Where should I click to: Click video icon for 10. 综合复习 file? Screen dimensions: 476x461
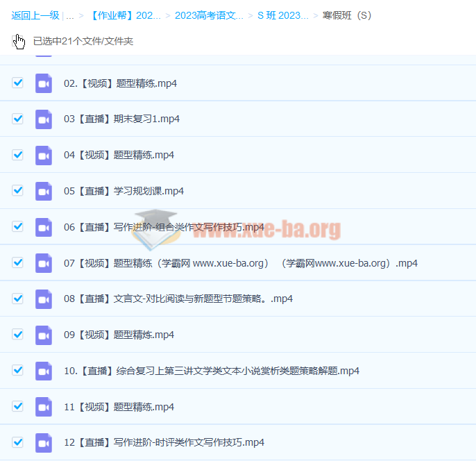tap(44, 371)
